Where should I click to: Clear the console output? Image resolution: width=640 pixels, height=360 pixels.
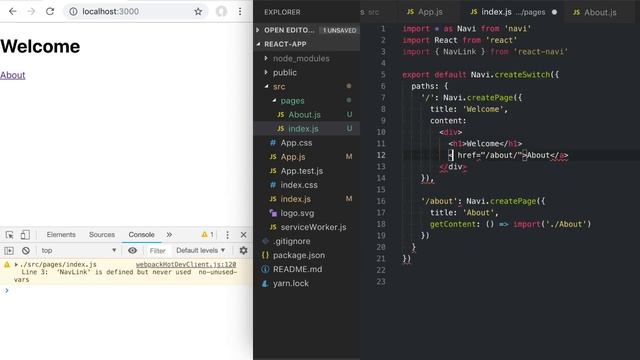click(x=26, y=251)
